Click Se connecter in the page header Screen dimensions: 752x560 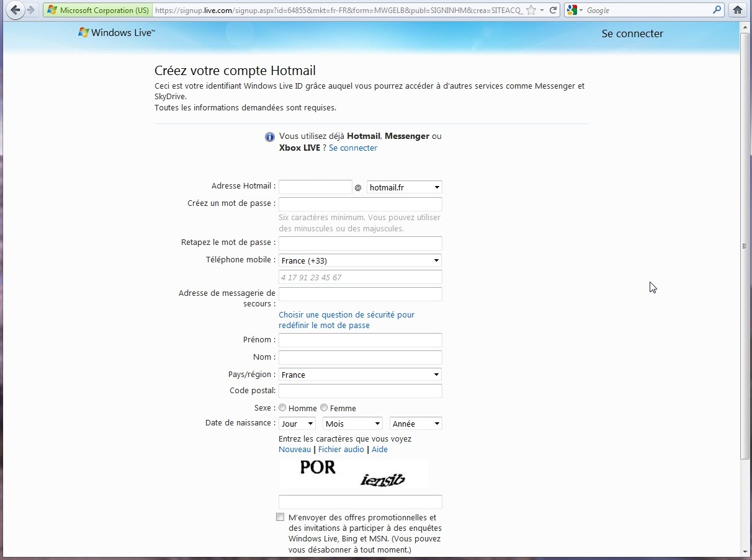pos(632,33)
